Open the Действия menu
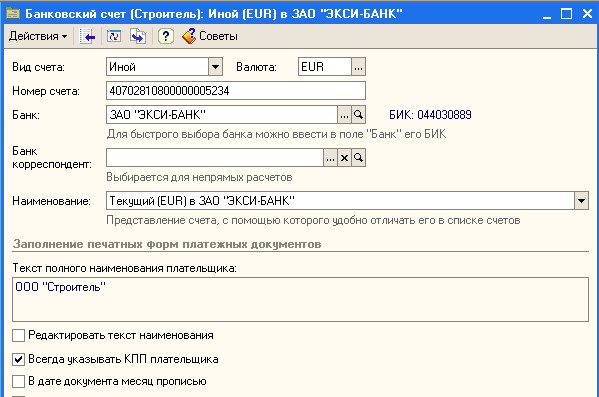 pyautogui.click(x=38, y=36)
